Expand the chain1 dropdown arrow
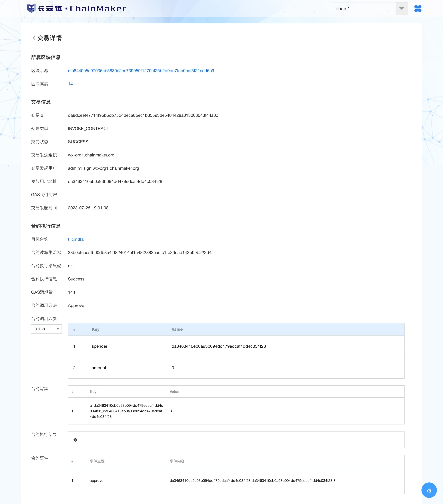Screen dimensions: 443x504 coord(402,9)
